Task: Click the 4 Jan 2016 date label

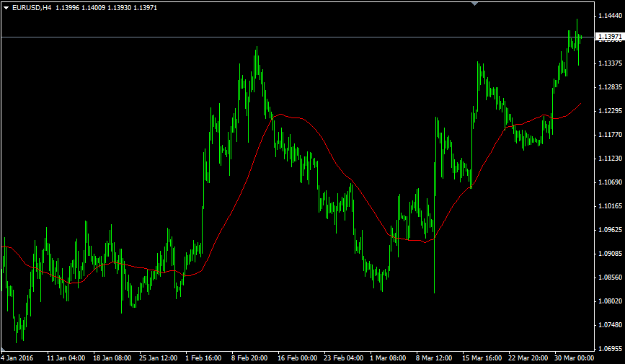Action: click(x=17, y=358)
